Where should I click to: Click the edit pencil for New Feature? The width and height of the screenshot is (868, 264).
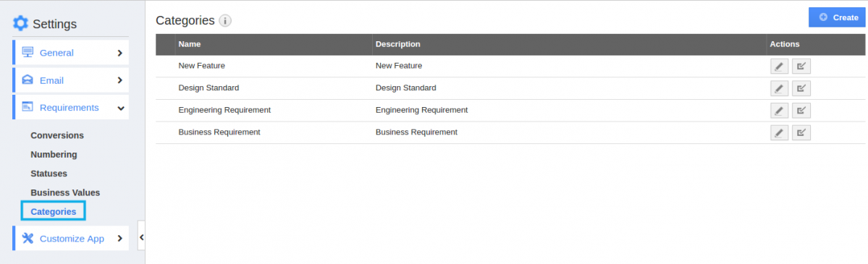pyautogui.click(x=779, y=67)
